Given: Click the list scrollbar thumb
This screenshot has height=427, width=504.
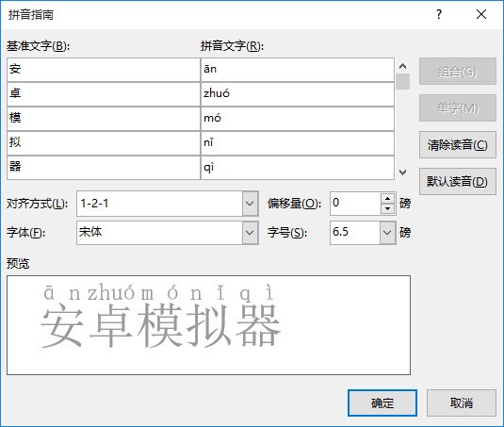Looking at the screenshot, I should point(403,82).
